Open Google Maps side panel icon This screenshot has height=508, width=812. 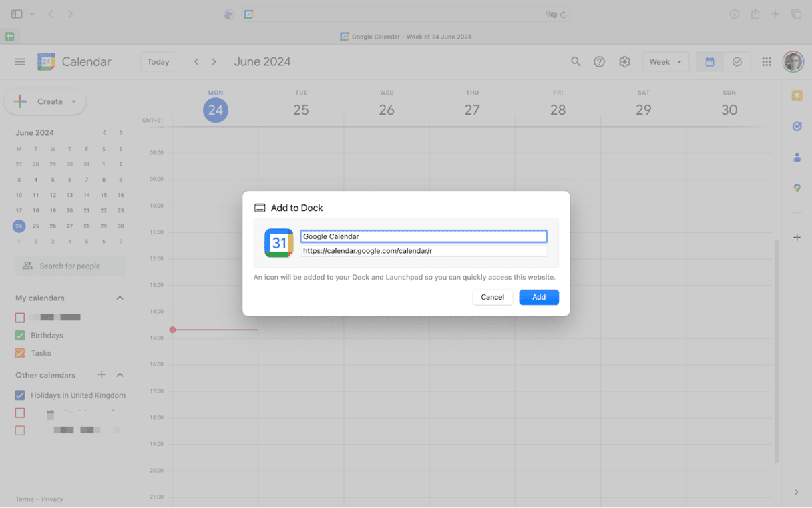point(797,188)
